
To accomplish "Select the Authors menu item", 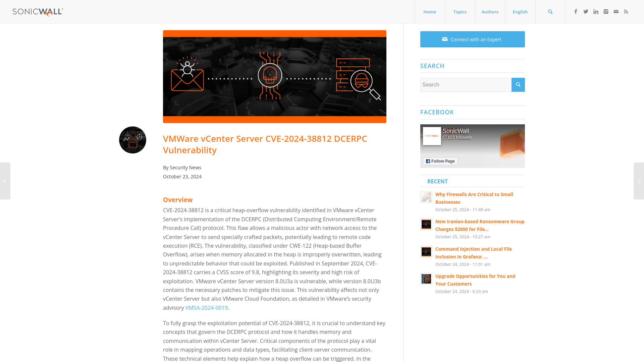I will click(490, 11).
